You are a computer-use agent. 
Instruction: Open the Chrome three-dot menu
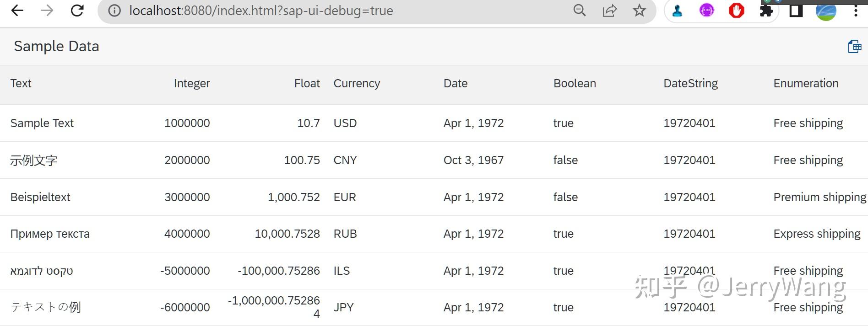[x=856, y=11]
